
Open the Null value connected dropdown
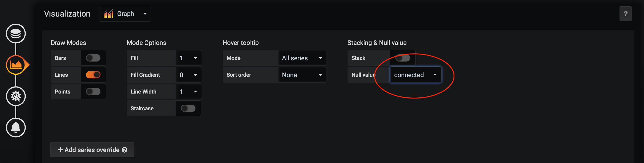coord(415,75)
